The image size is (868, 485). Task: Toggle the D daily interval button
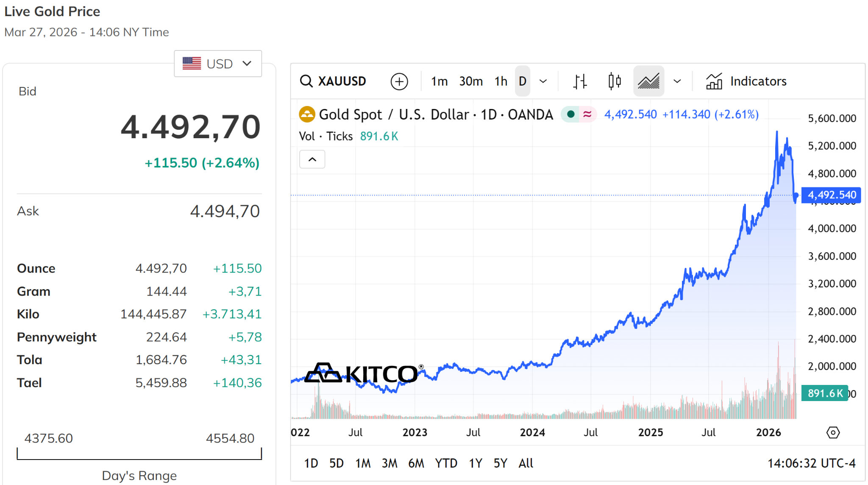pyautogui.click(x=523, y=81)
